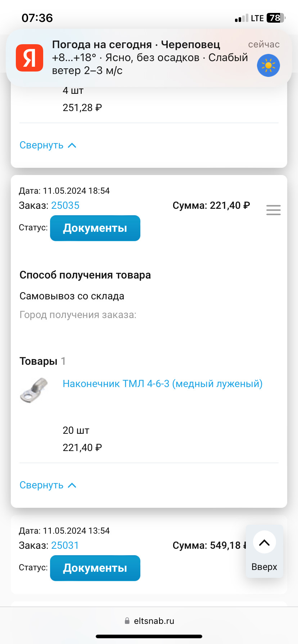The height and width of the screenshot is (644, 298).
Task: Open Документы for order 25031
Action: click(x=95, y=568)
